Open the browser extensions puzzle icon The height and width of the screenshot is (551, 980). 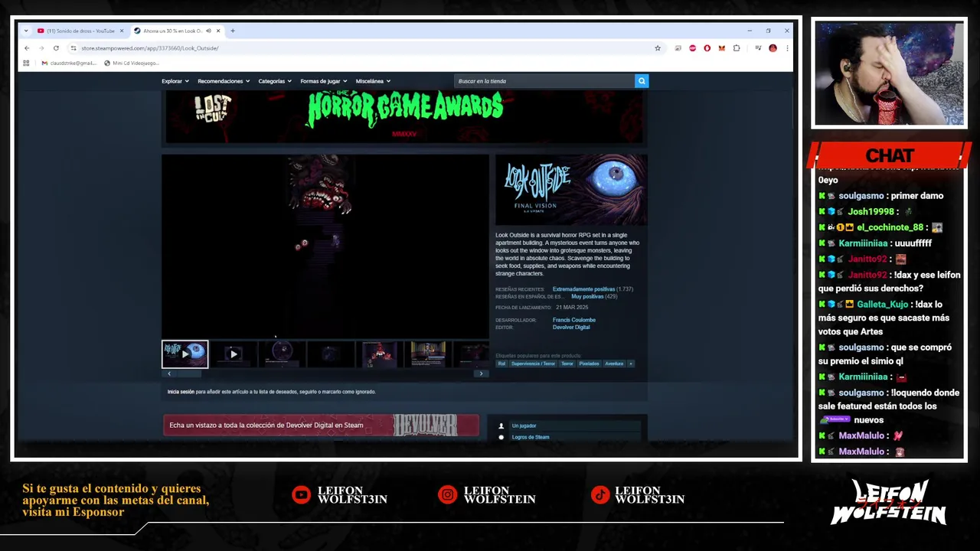coord(737,48)
